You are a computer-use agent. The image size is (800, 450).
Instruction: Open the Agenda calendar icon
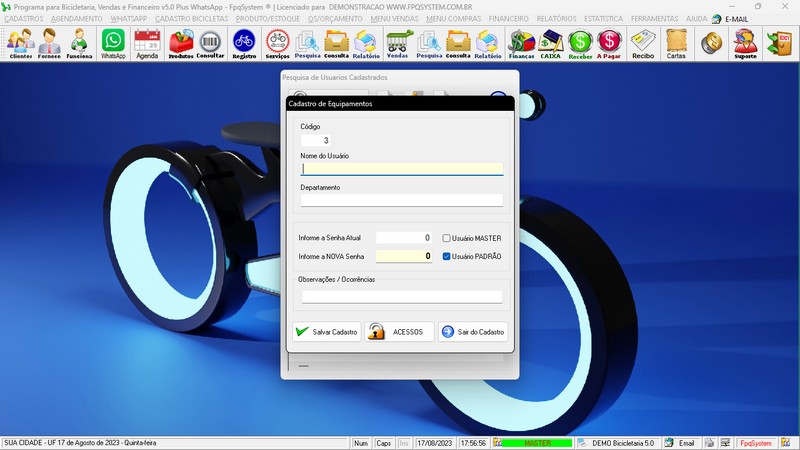(x=147, y=43)
